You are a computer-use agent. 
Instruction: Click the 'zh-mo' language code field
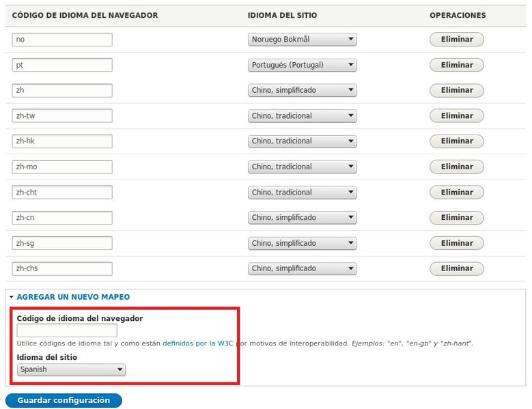pyautogui.click(x=62, y=167)
